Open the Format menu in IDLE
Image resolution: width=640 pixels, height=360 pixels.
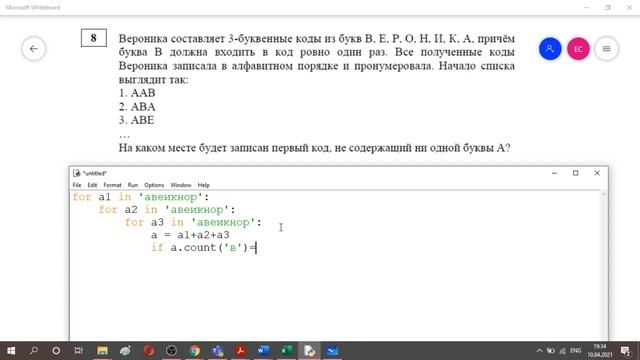[x=112, y=185]
